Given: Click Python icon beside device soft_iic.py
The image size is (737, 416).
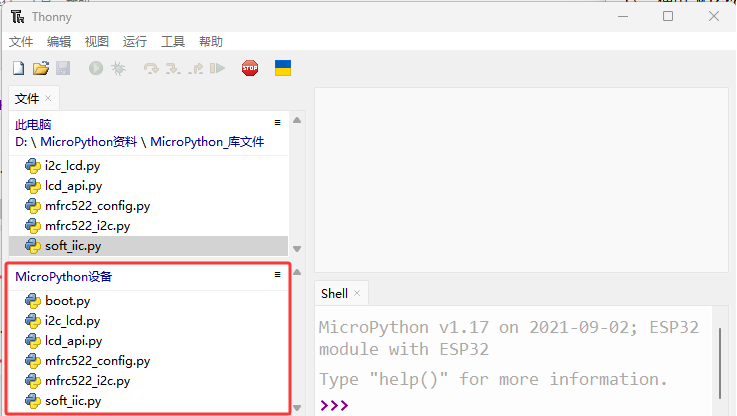Looking at the screenshot, I should click(33, 401).
